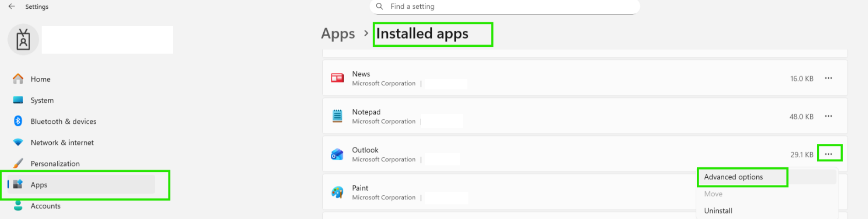Click the Notepad app icon
868x219 pixels.
pyautogui.click(x=337, y=116)
